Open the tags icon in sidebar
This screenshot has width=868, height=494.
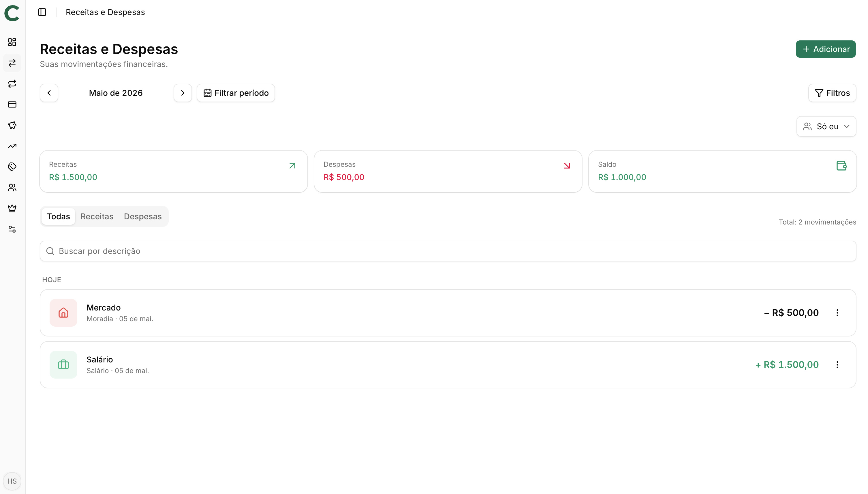12,166
